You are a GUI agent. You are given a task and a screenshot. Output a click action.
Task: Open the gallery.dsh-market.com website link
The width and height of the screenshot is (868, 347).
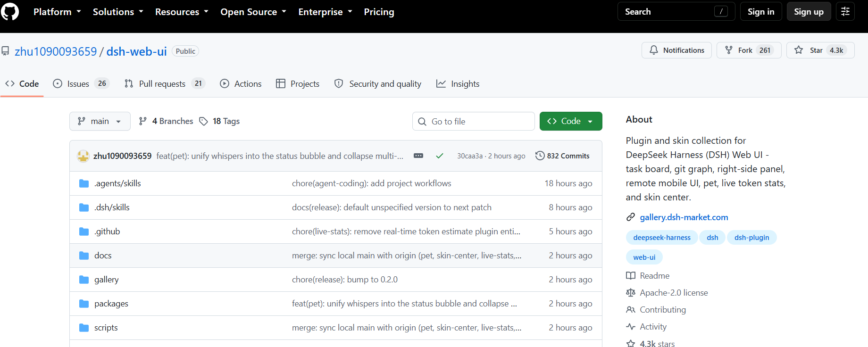[x=684, y=217]
